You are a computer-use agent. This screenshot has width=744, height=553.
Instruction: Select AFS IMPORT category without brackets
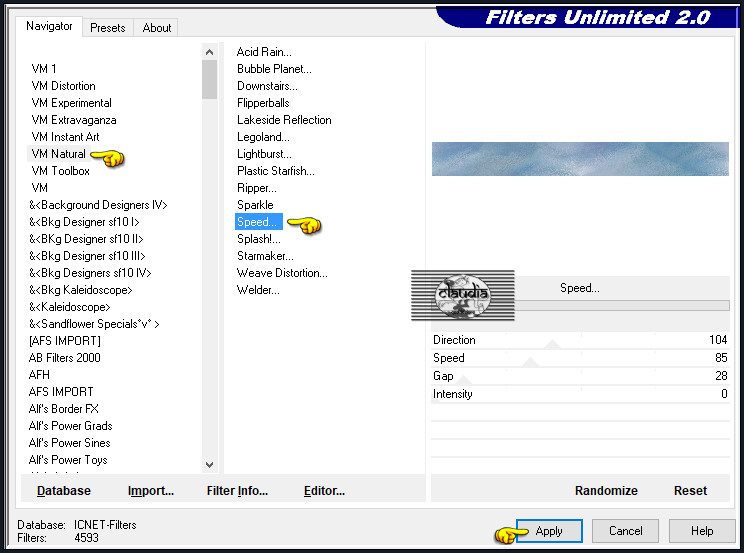click(61, 392)
